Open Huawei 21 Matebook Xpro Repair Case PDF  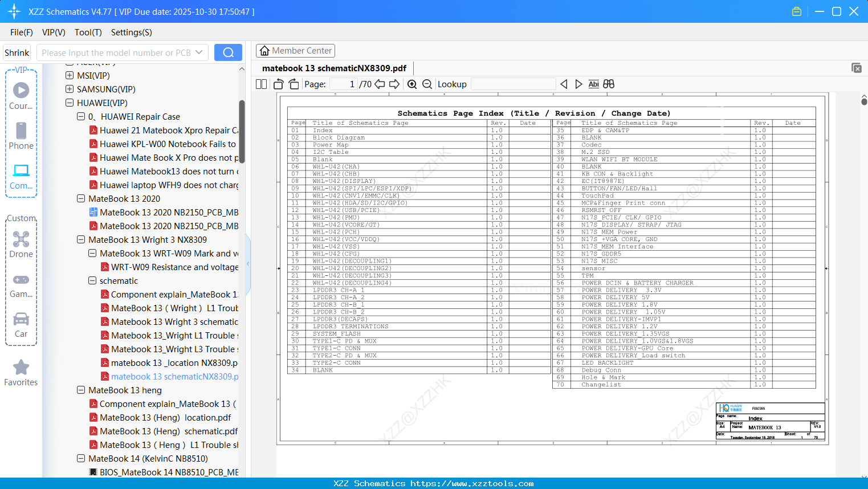coord(164,131)
